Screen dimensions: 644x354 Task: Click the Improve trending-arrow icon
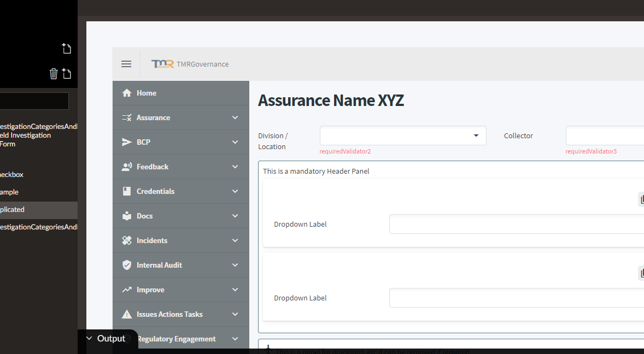pos(127,290)
